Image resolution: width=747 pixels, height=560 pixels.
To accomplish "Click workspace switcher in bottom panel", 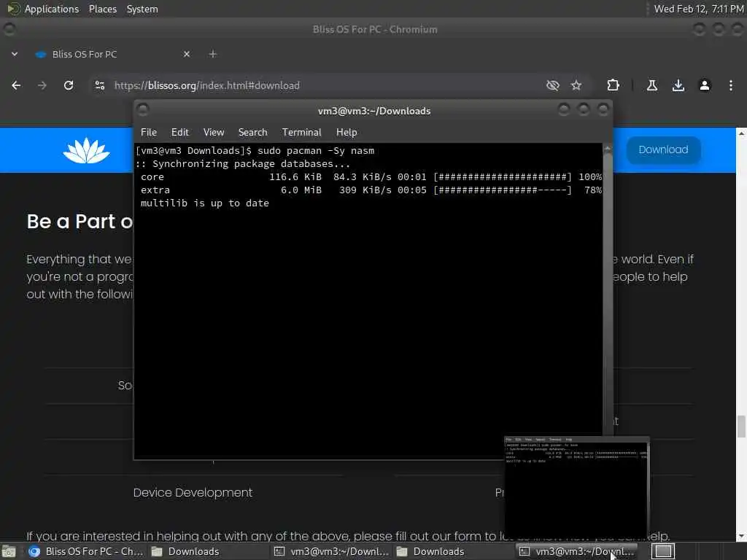I will 663,551.
